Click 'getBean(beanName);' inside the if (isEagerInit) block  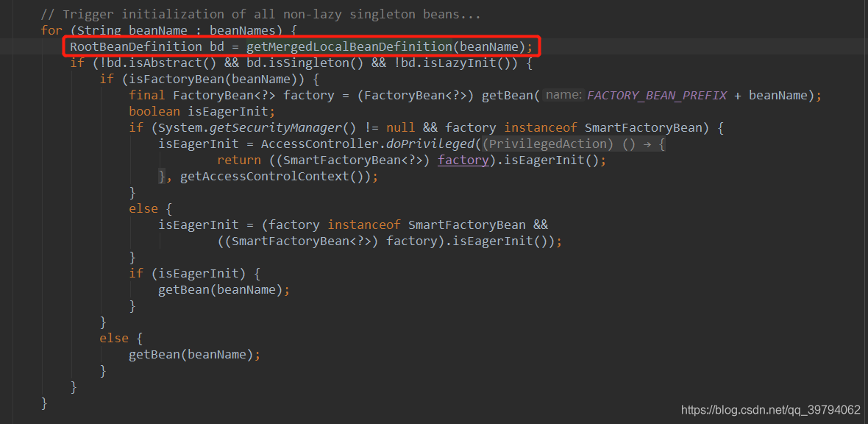224,289
